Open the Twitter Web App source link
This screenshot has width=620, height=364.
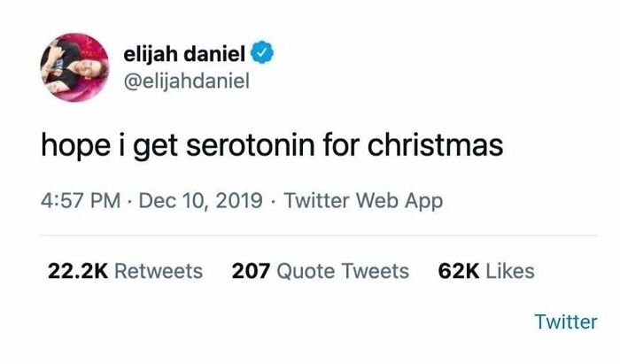(x=363, y=201)
